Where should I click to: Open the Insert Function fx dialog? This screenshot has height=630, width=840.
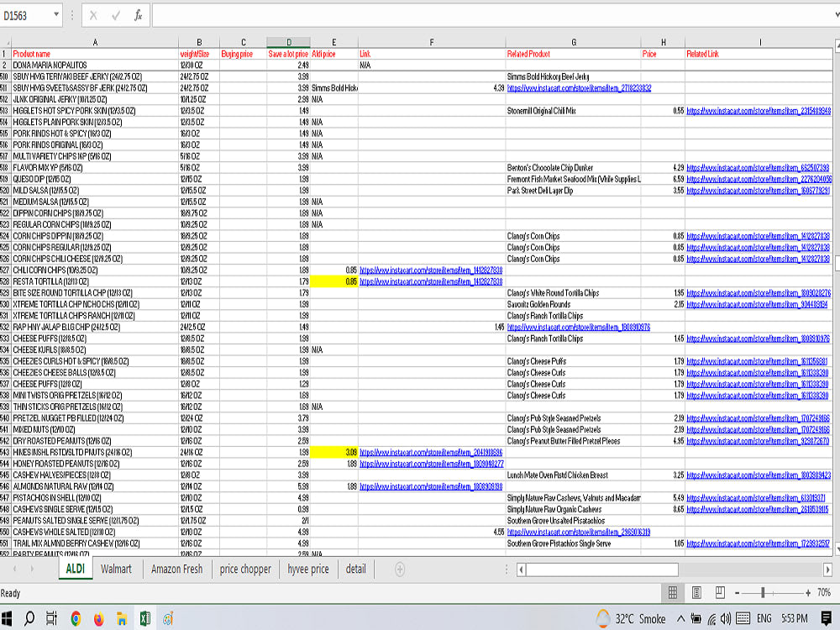(139, 15)
